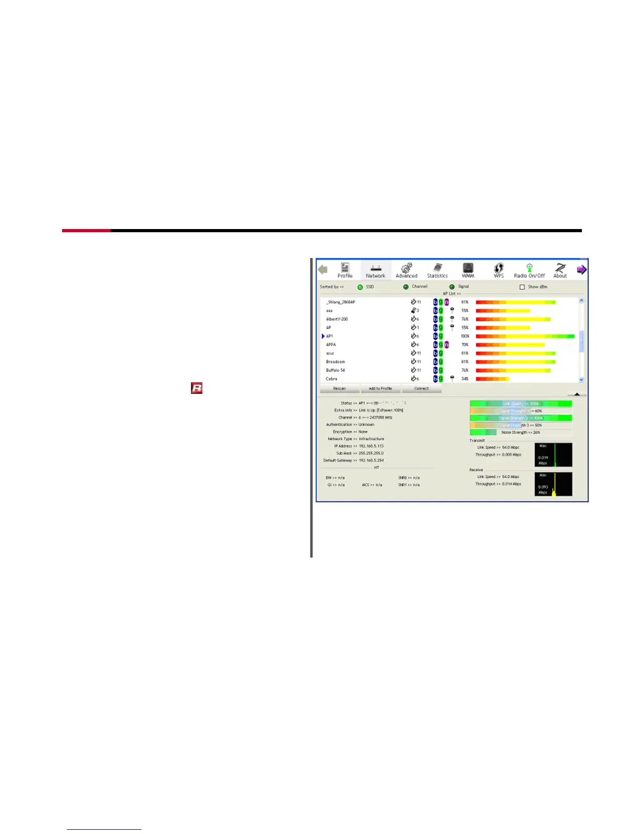This screenshot has height=834, width=644.
Task: Sort AP list by Signal
Action: coord(452,287)
